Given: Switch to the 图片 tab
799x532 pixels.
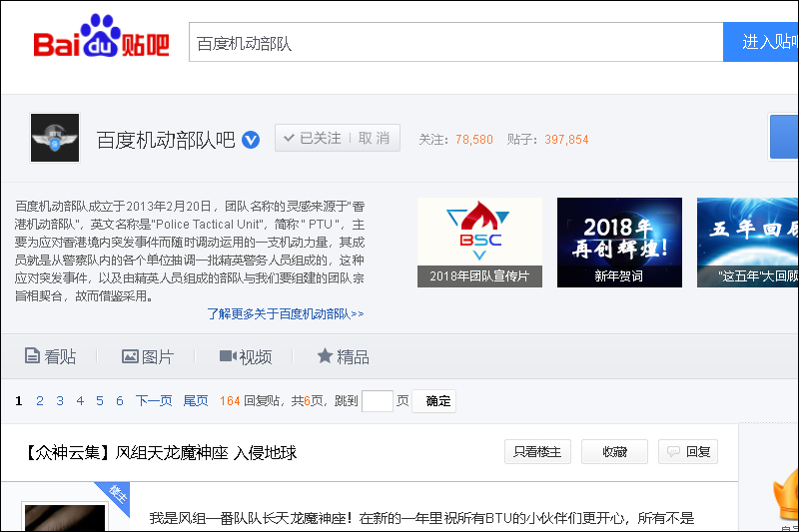Looking at the screenshot, I should coord(148,356).
